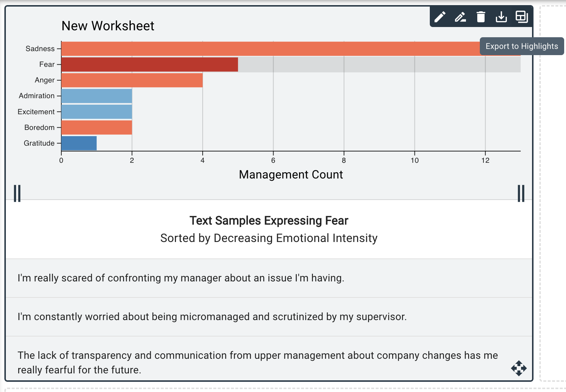
Task: Delete the worksheet using the trash icon
Action: [x=481, y=16]
